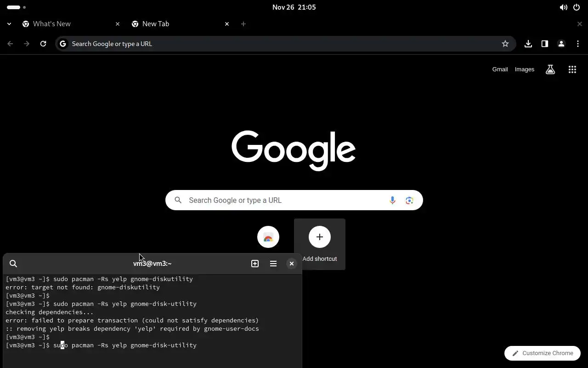The height and width of the screenshot is (368, 588).
Task: Click the current command line with cursor
Action: click(101, 345)
